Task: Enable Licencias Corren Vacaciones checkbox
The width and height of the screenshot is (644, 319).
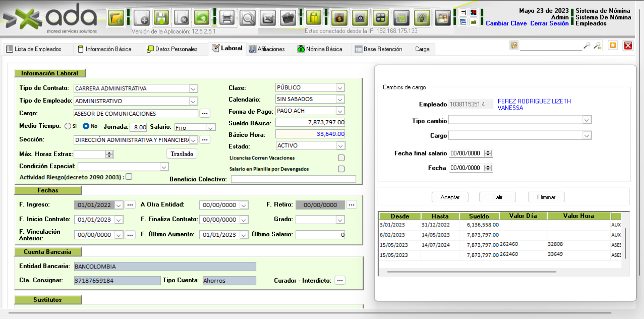Action: [341, 158]
